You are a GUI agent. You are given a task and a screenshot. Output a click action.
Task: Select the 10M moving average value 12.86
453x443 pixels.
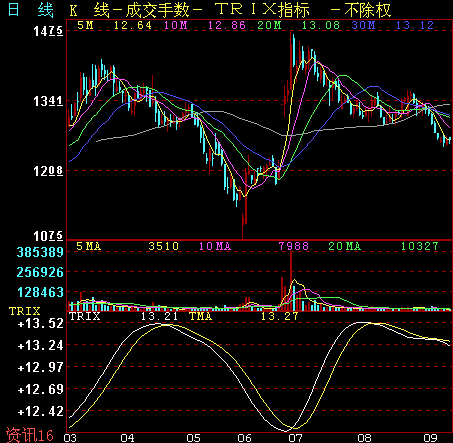point(227,25)
